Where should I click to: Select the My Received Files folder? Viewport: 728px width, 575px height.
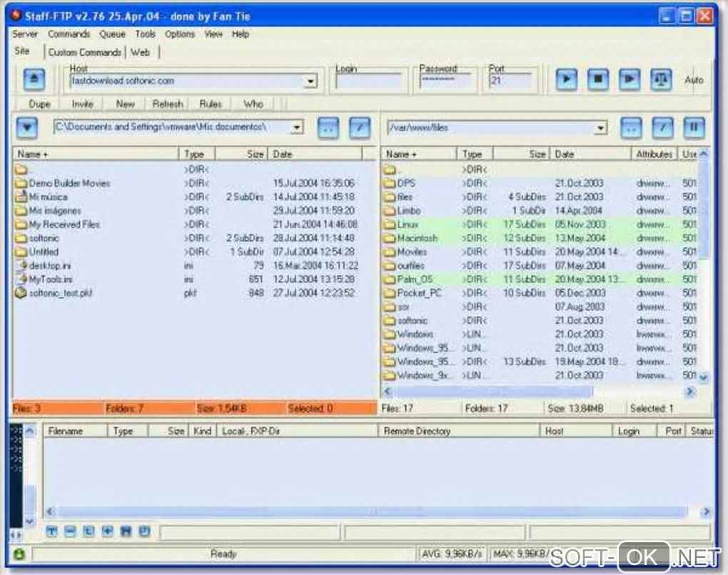pos(64,225)
